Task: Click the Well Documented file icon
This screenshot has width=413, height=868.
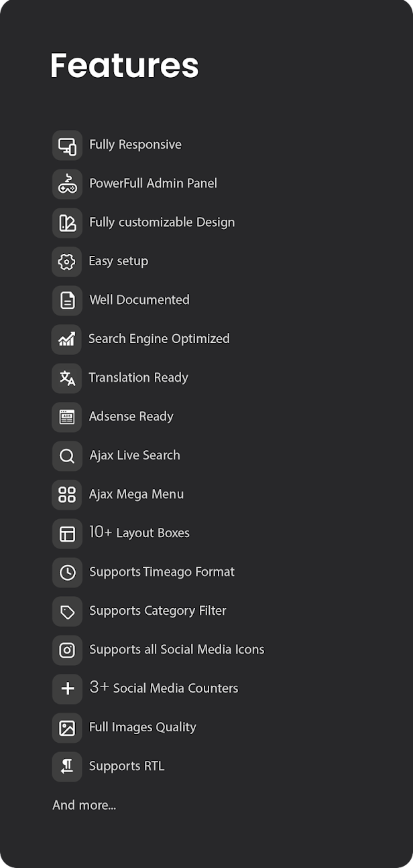Action: tap(67, 301)
